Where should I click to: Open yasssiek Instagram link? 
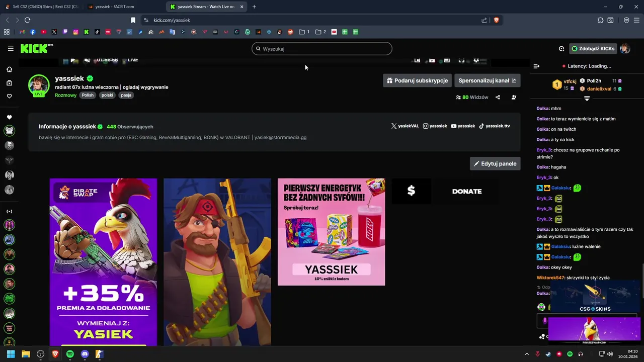click(x=435, y=126)
